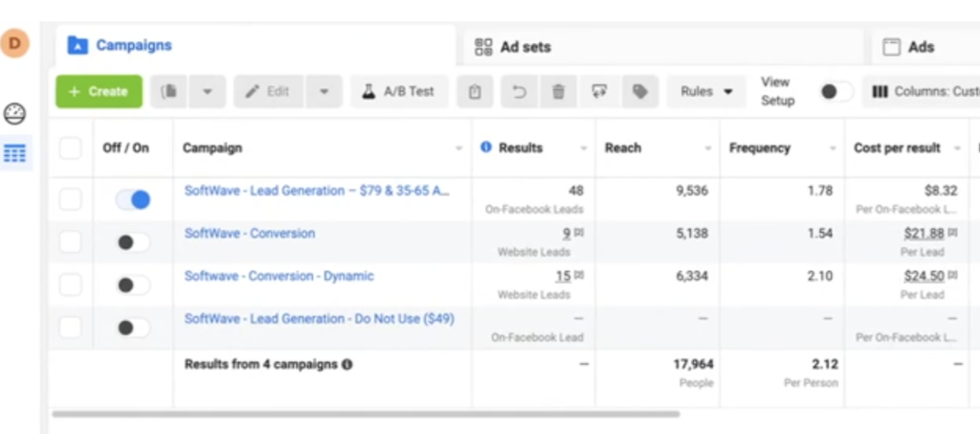The image size is (980, 434).
Task: Click the 9 Website Leads result value
Action: 567,233
